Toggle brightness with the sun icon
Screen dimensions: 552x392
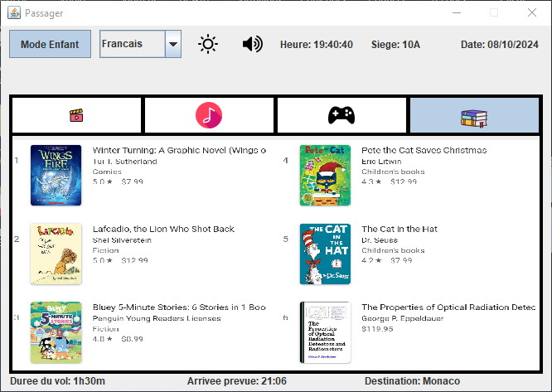point(208,44)
